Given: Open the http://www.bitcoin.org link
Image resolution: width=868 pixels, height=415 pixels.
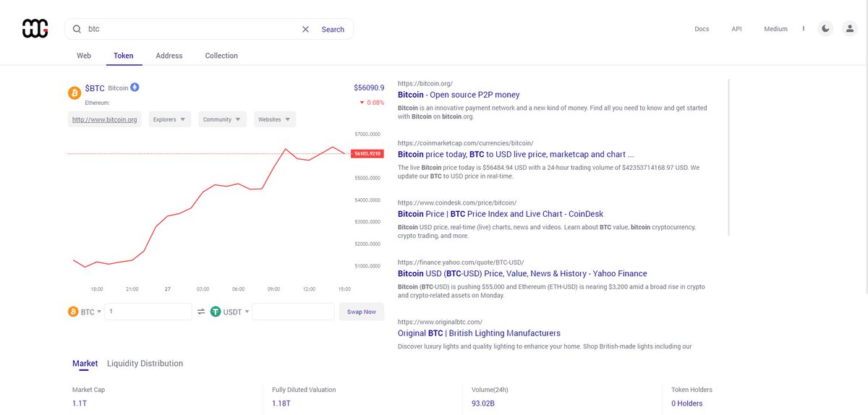Looking at the screenshot, I should coord(105,119).
